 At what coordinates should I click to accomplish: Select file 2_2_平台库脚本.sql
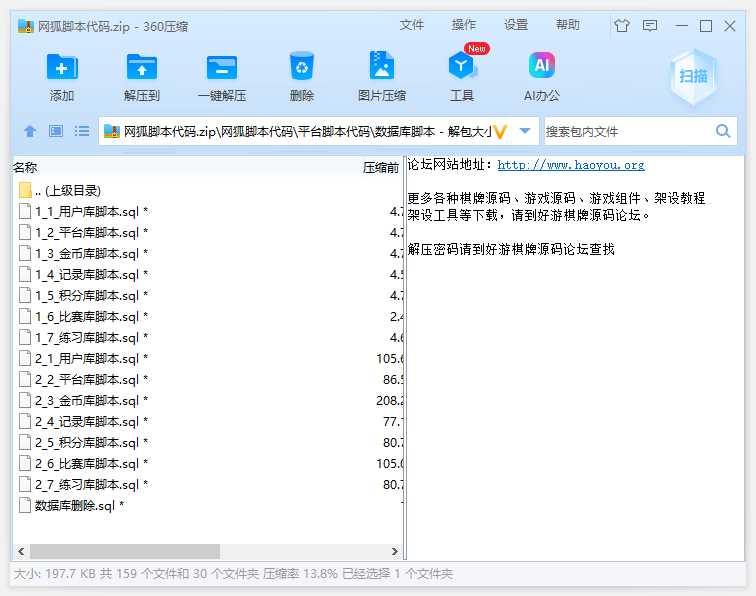(x=208, y=379)
